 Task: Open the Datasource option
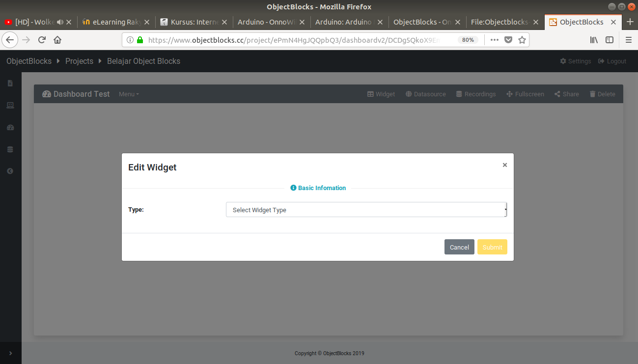click(x=426, y=94)
